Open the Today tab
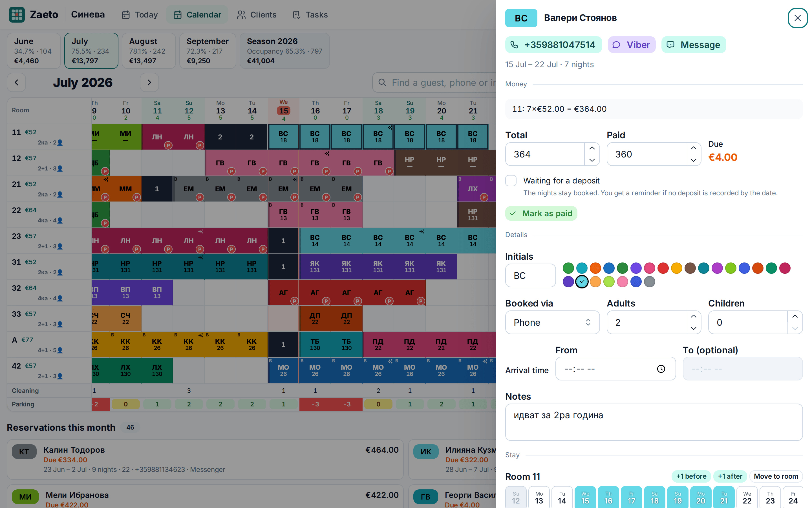Image resolution: width=812 pixels, height=508 pixels. point(140,14)
